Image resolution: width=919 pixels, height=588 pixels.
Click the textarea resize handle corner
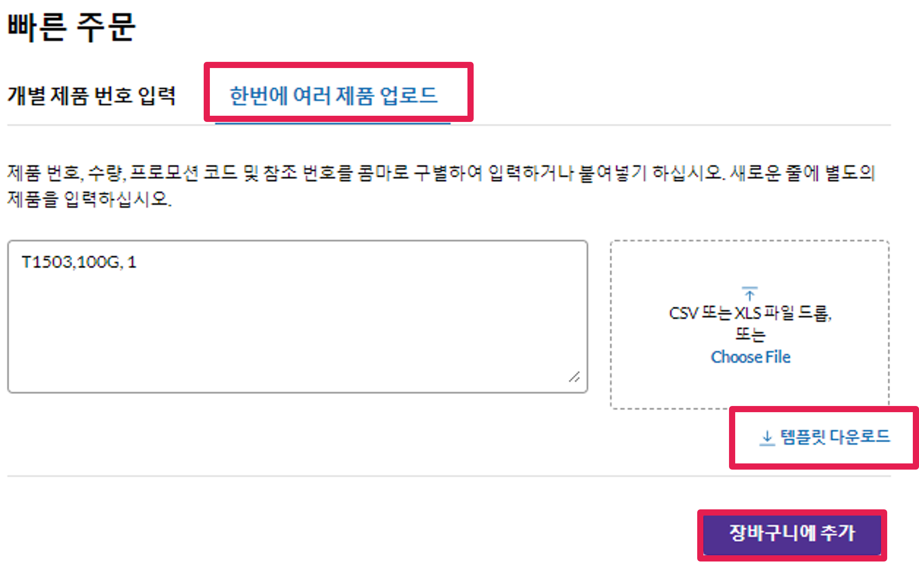574,377
